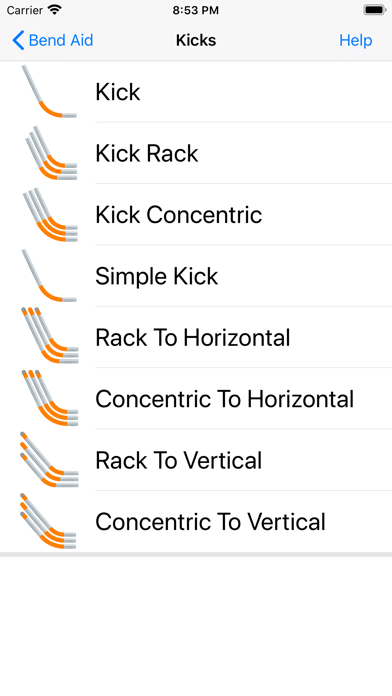Open the Rack To Horizontal icon

[x=50, y=336]
